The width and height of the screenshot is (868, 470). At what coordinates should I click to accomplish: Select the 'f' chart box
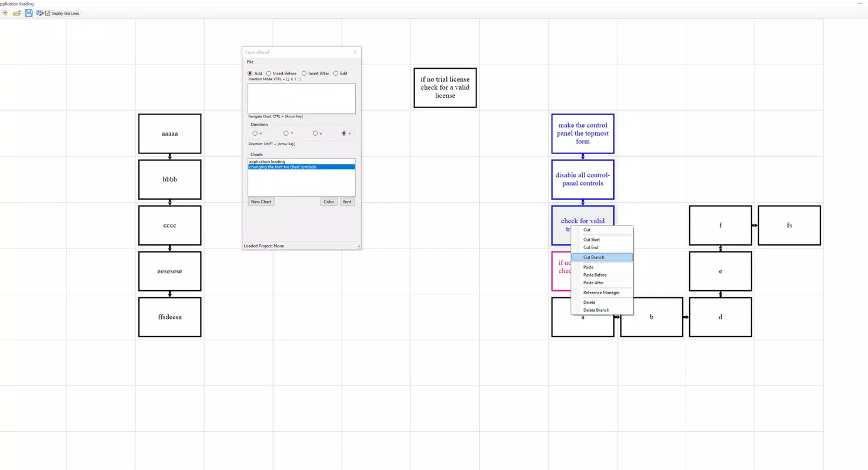tap(720, 226)
